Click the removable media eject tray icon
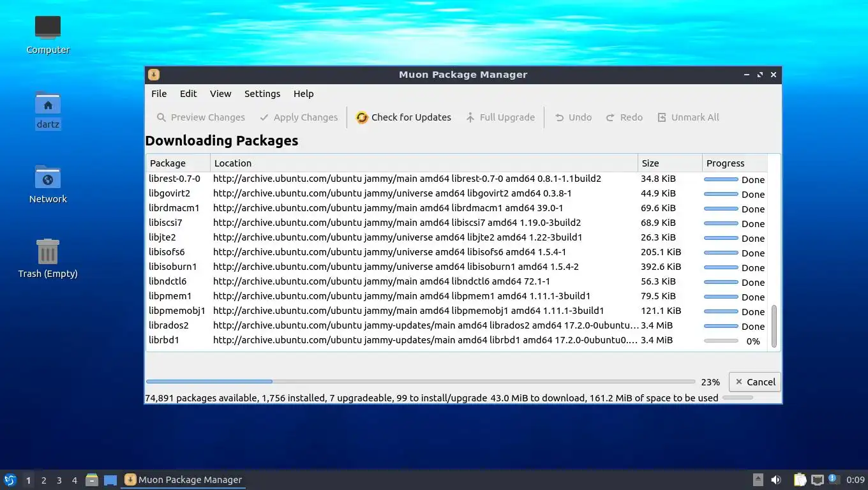Screen dimensions: 868x490 coord(758,480)
